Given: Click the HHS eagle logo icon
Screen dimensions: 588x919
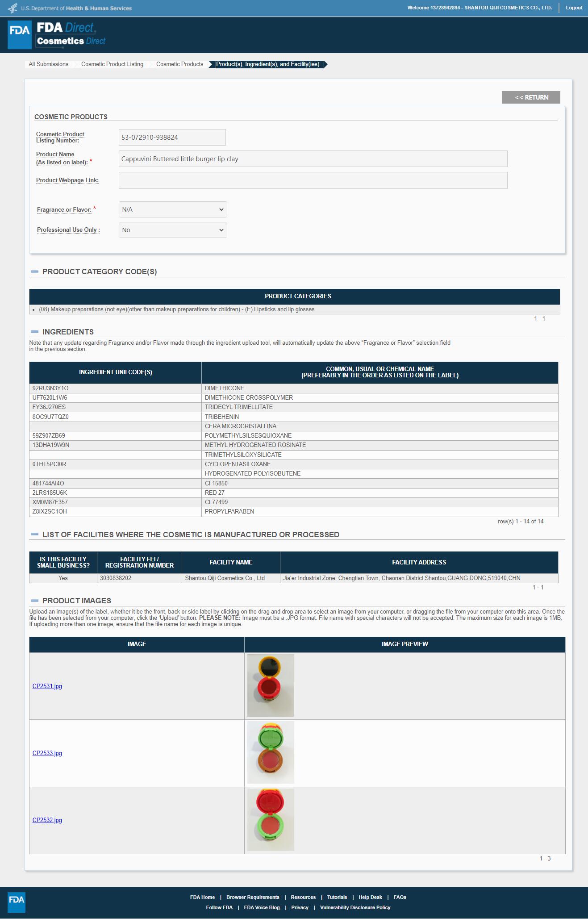Looking at the screenshot, I should [x=13, y=8].
